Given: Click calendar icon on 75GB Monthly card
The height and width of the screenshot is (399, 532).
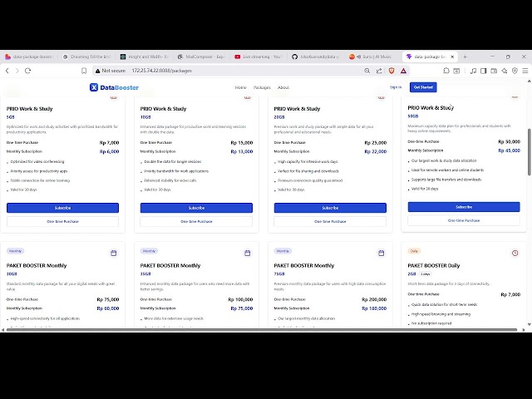Looking at the screenshot, I should (381, 253).
